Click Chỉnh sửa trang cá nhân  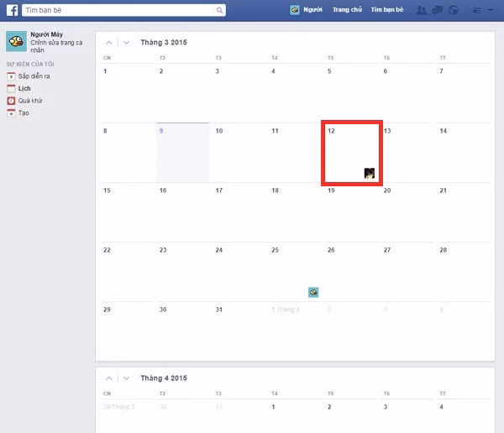[56, 46]
